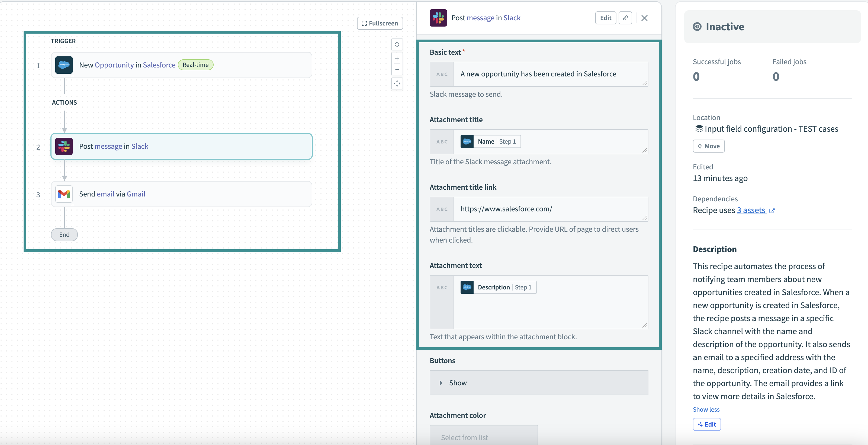This screenshot has height=445, width=868.
Task: Click the End node of the recipe
Action: click(x=64, y=235)
